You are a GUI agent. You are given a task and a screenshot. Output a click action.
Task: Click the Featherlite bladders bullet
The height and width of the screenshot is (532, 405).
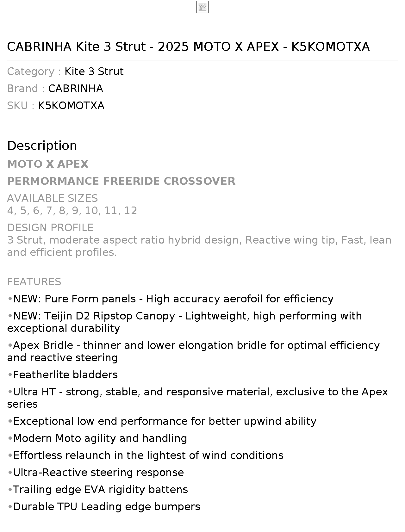(x=62, y=375)
